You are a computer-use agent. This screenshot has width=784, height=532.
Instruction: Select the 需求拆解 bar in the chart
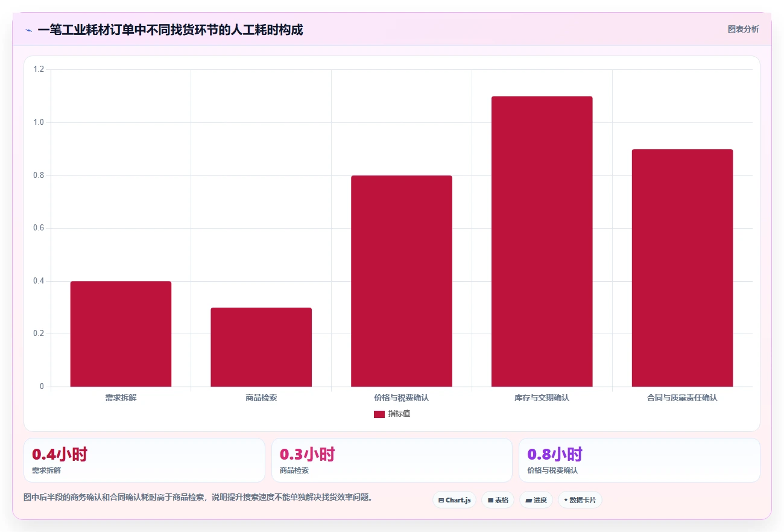coord(121,334)
